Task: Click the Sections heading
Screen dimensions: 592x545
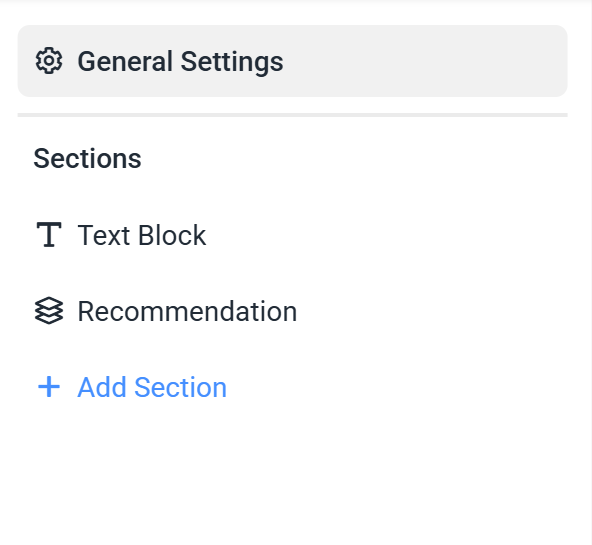Action: point(87,159)
